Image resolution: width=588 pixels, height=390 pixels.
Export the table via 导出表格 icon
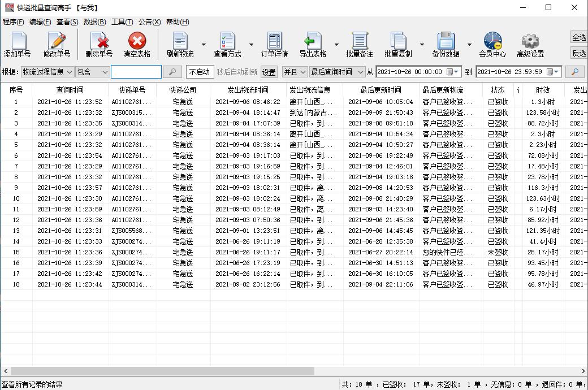pos(314,44)
